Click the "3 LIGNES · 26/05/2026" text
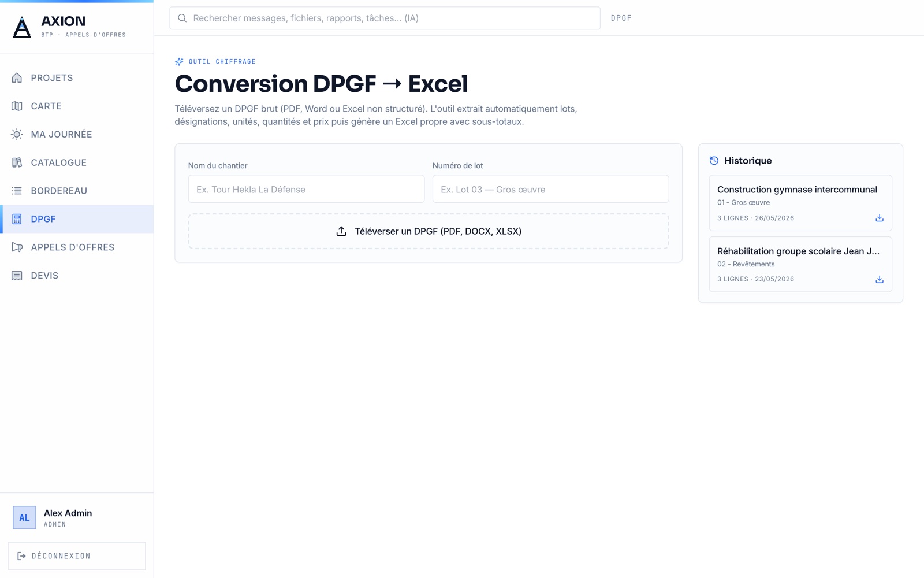 [755, 218]
